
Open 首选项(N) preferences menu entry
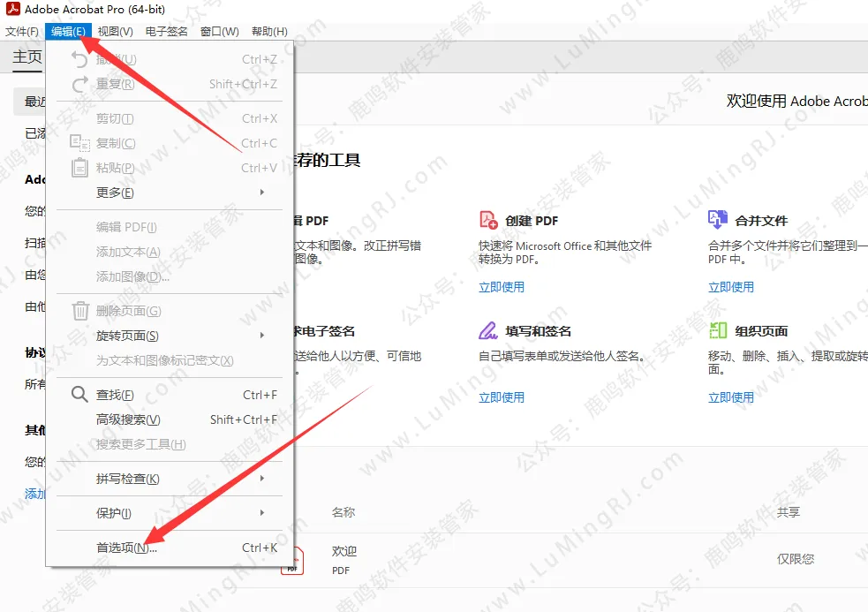click(126, 548)
